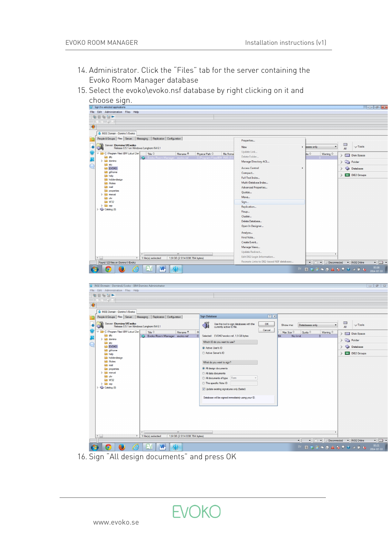
Task: Choose the All data documents radio option
Action: pyautogui.click(x=203, y=373)
